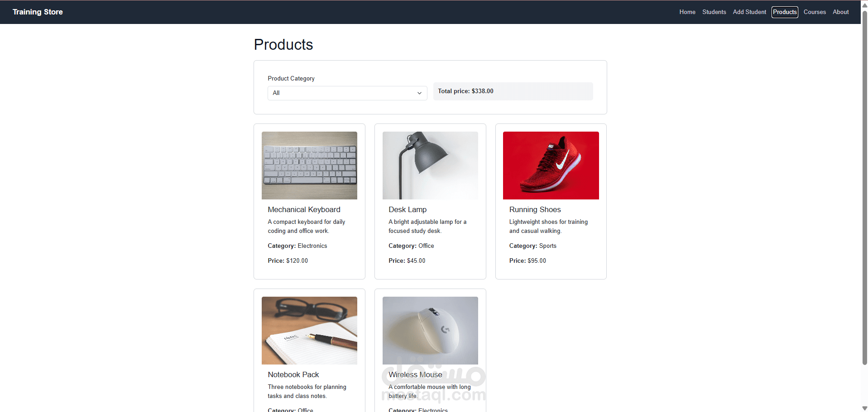Click the scrollbar up arrow
868x412 pixels.
864,5
